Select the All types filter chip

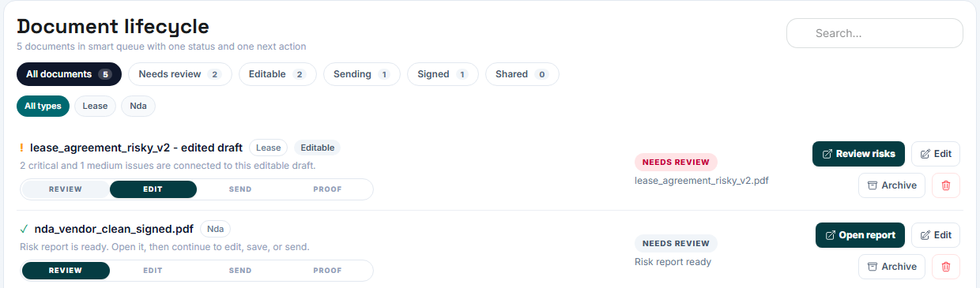[43, 106]
